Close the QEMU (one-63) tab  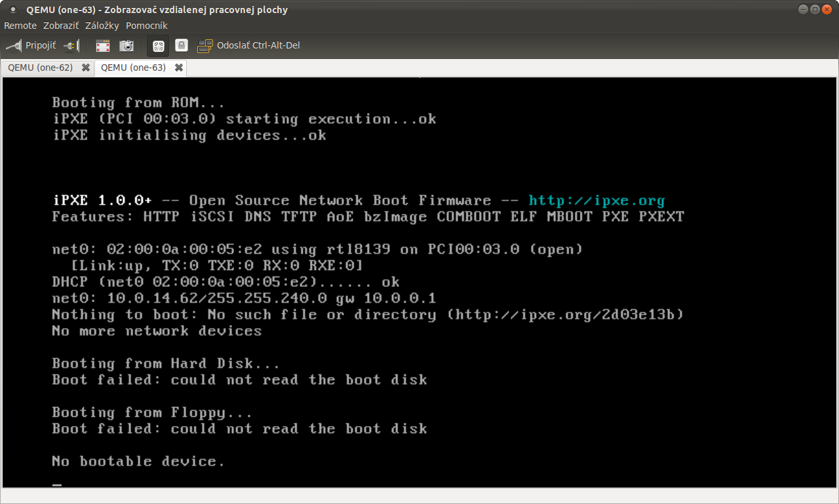(x=178, y=68)
